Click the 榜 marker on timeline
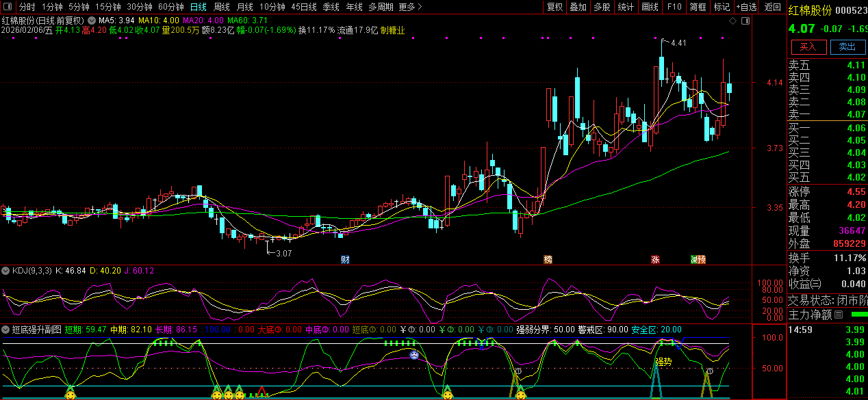The height and width of the screenshot is (400, 868). click(548, 259)
